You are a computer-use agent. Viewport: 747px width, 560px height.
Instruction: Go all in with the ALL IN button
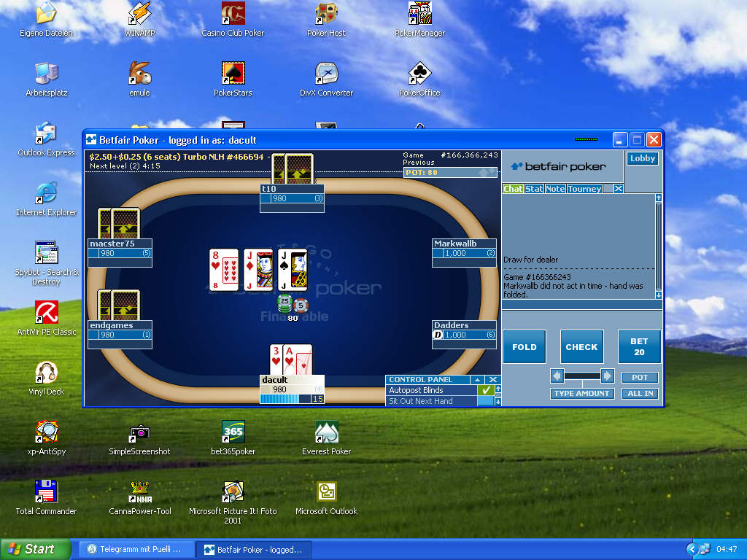coord(640,393)
